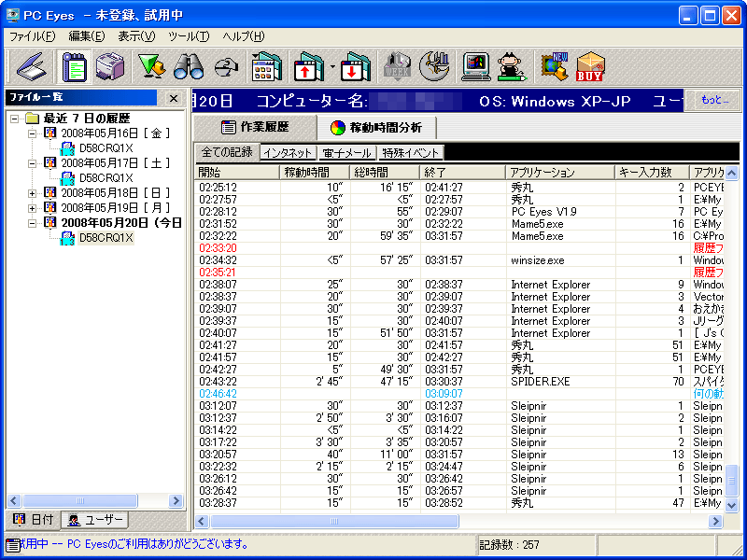Switch to the インタネット filter tab
Image resolution: width=747 pixels, height=560 pixels.
(x=289, y=153)
